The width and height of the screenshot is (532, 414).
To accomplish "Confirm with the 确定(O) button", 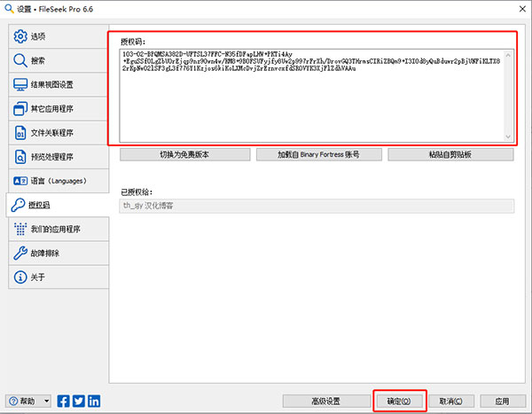I will tap(399, 402).
